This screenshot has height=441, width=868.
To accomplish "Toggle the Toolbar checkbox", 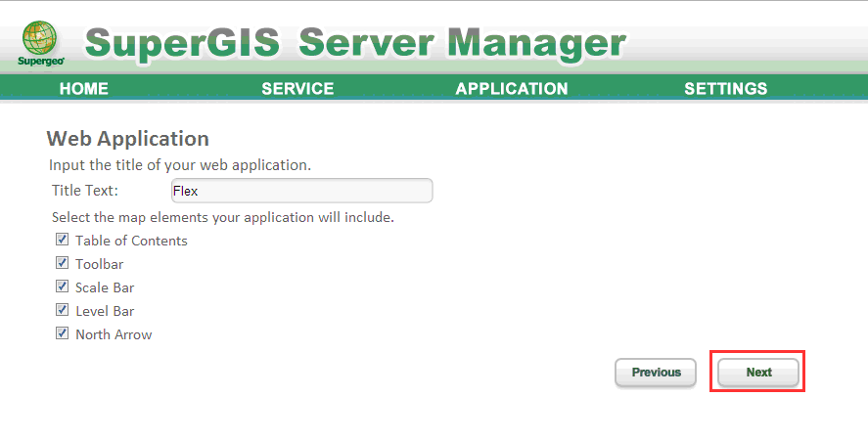I will (x=62, y=263).
